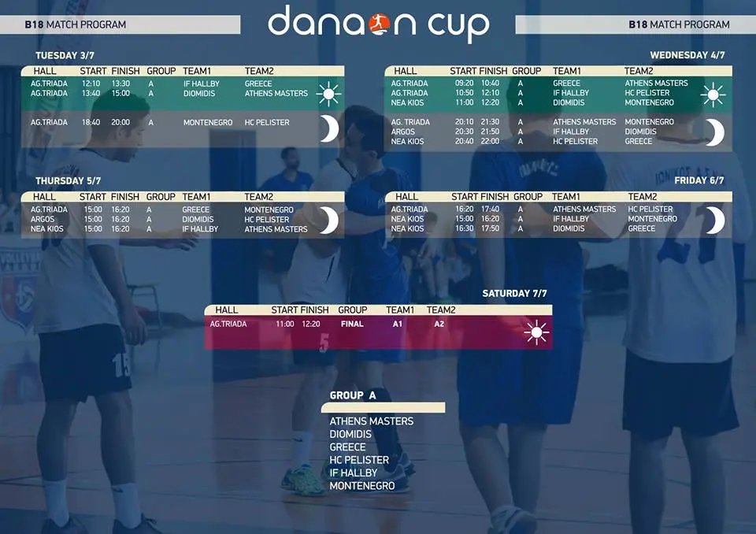Select team A2 in the Saturday final
Screen dimensions: 756x534
click(x=439, y=324)
